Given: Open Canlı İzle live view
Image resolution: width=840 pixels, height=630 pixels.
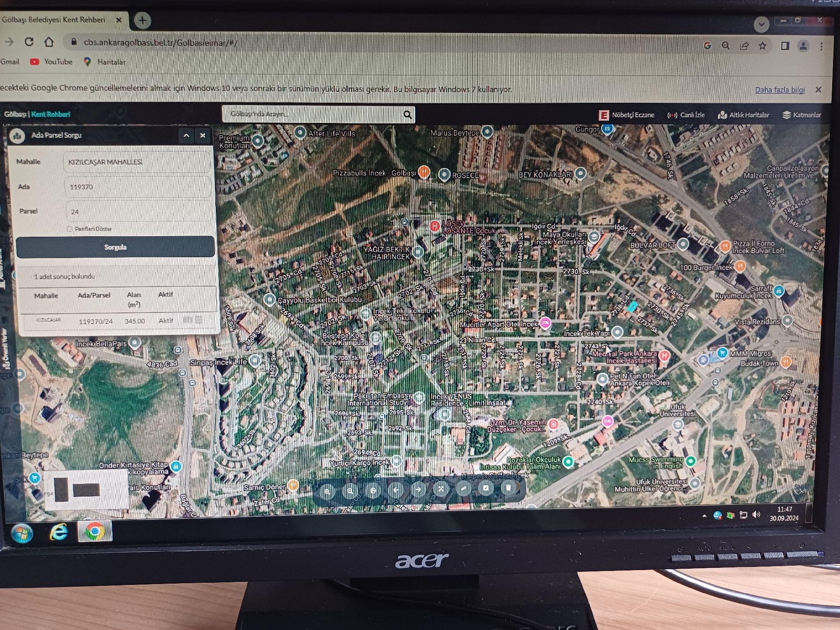Looking at the screenshot, I should (686, 115).
